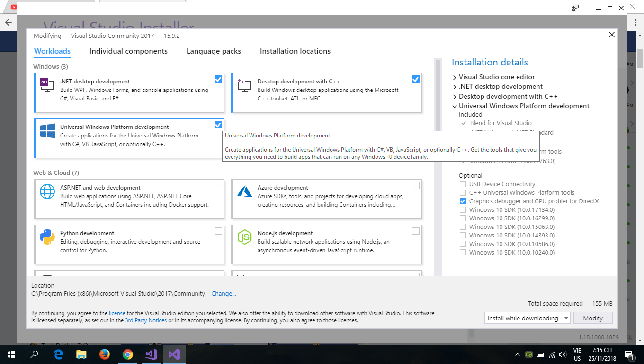Click the .NET desktop development workload icon

(x=47, y=85)
